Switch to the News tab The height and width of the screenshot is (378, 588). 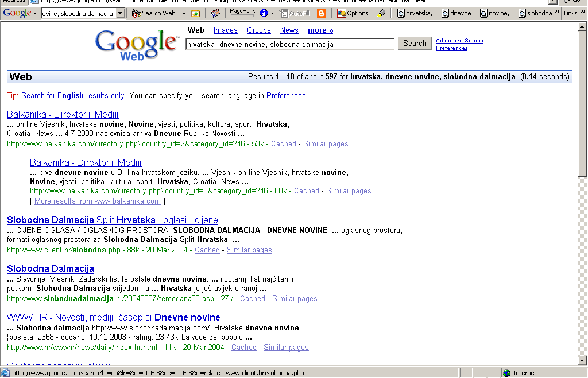(289, 30)
